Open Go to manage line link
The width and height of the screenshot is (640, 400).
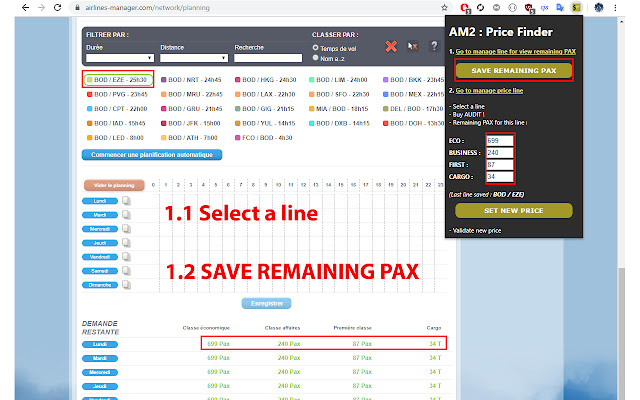pyautogui.click(x=516, y=51)
